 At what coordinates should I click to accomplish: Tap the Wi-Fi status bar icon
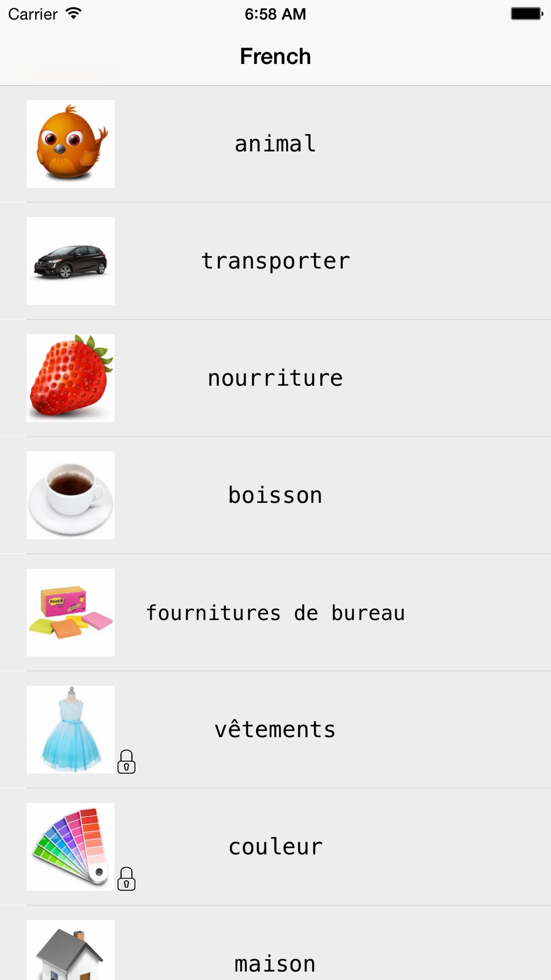pos(73,14)
